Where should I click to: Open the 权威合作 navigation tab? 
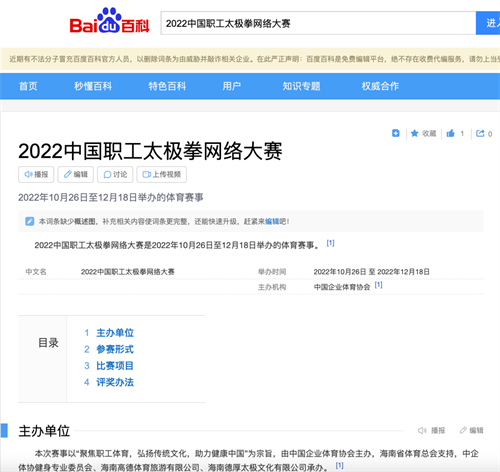click(x=380, y=86)
